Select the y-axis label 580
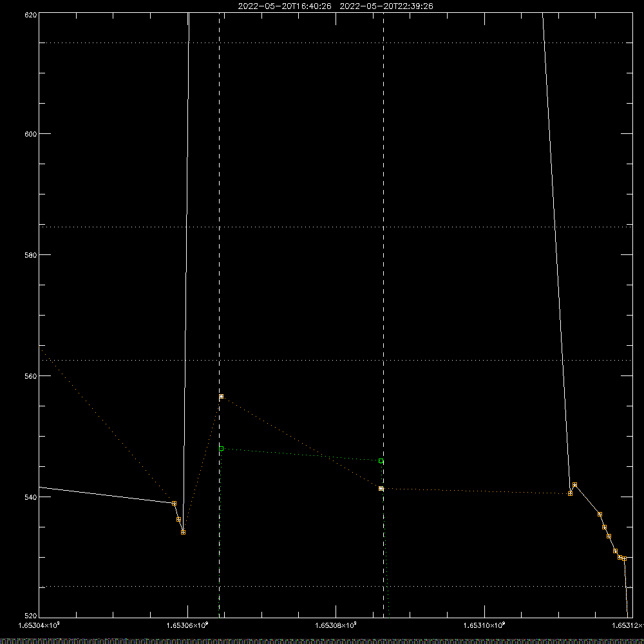644x644 pixels. tap(31, 255)
